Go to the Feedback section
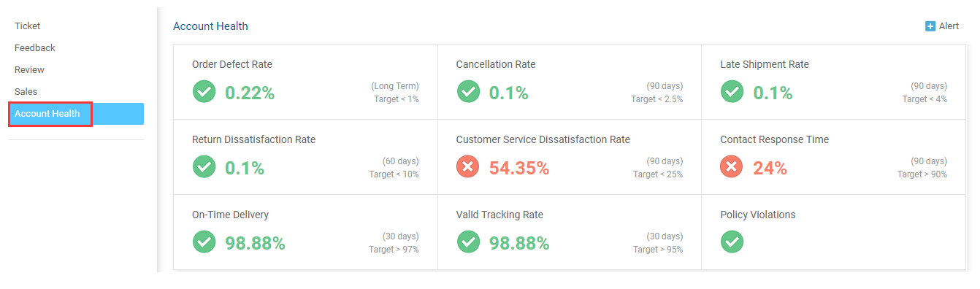This screenshot has height=289, width=980. 35,48
